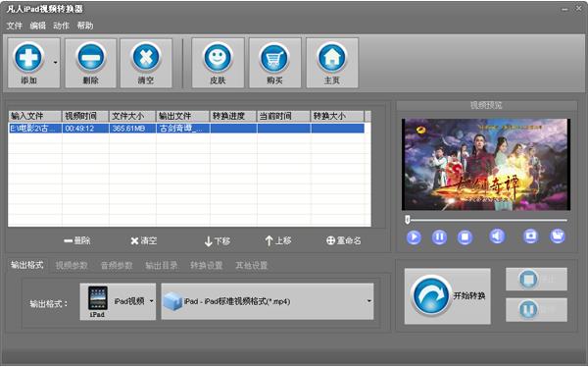Viewport: 588px width, 367px height.
Task: Click the 开始转换 button
Action: tap(448, 296)
